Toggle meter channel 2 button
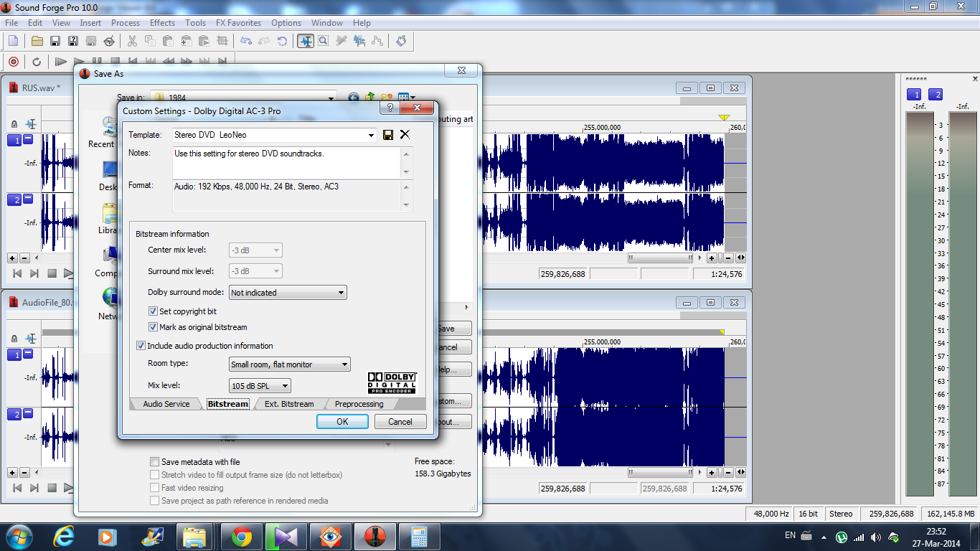Screen dimensions: 980x551 pos(936,94)
